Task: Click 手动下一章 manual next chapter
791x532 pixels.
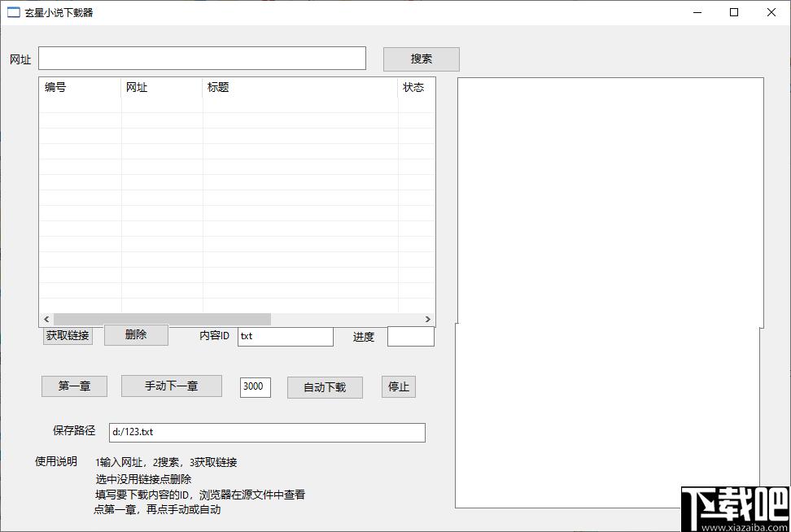Action: (172, 386)
